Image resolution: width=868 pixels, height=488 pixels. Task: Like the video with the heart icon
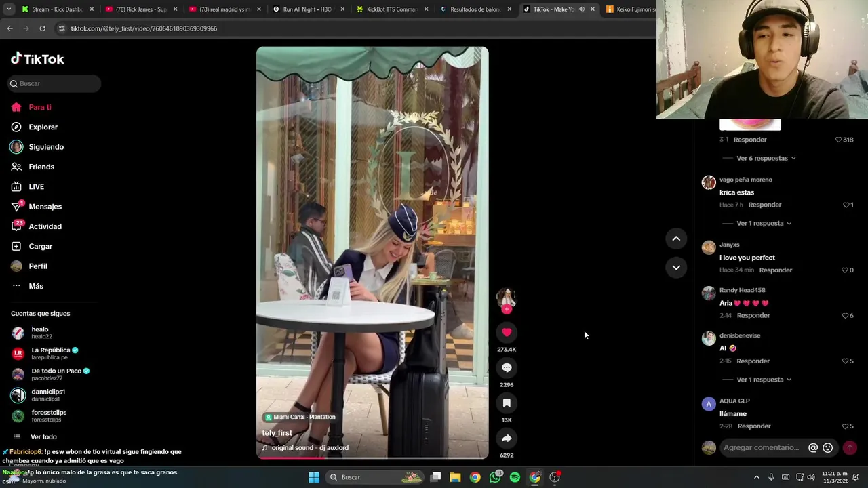coord(507,332)
